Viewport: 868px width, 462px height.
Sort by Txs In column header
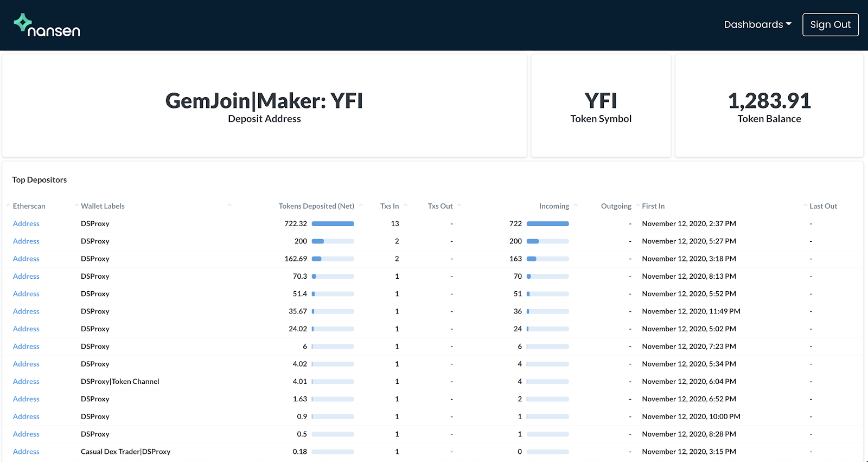pos(390,206)
